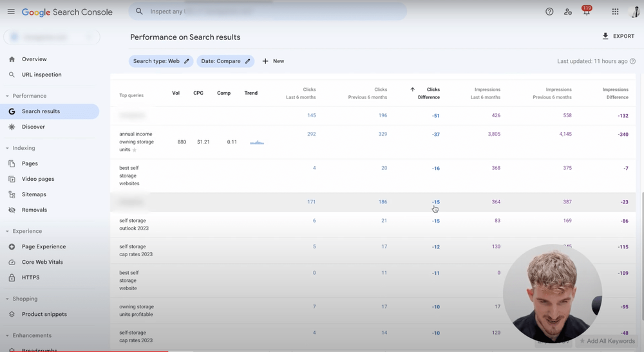
Task: Collapse the Shopping section
Action: pos(7,299)
